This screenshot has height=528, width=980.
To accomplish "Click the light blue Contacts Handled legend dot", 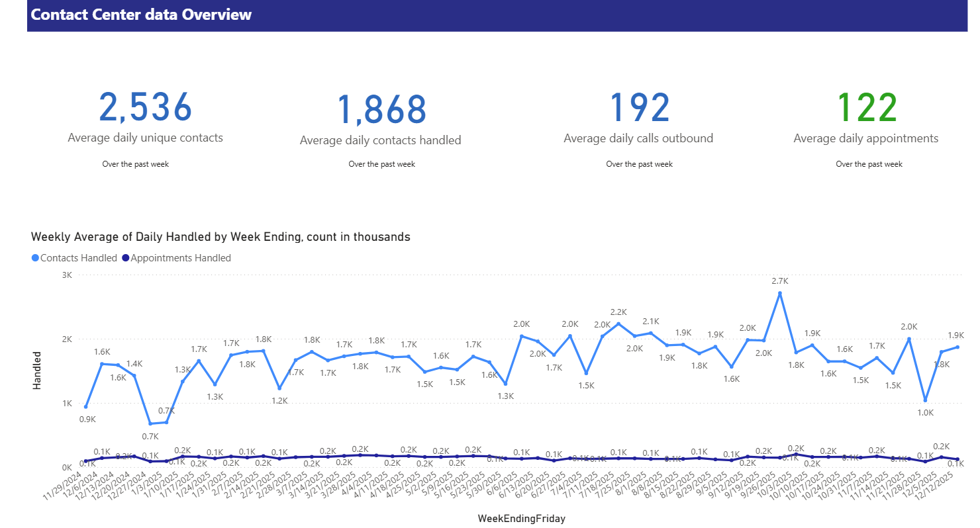I will tap(34, 258).
